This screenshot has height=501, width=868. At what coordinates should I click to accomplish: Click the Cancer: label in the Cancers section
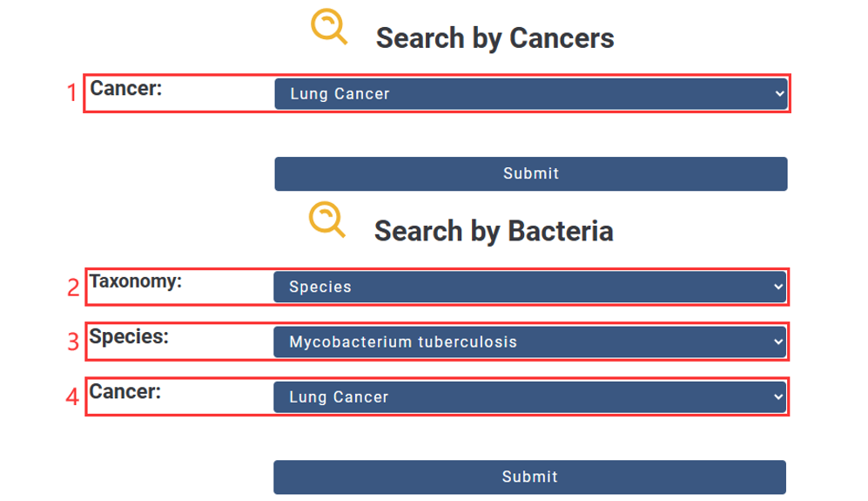click(126, 88)
